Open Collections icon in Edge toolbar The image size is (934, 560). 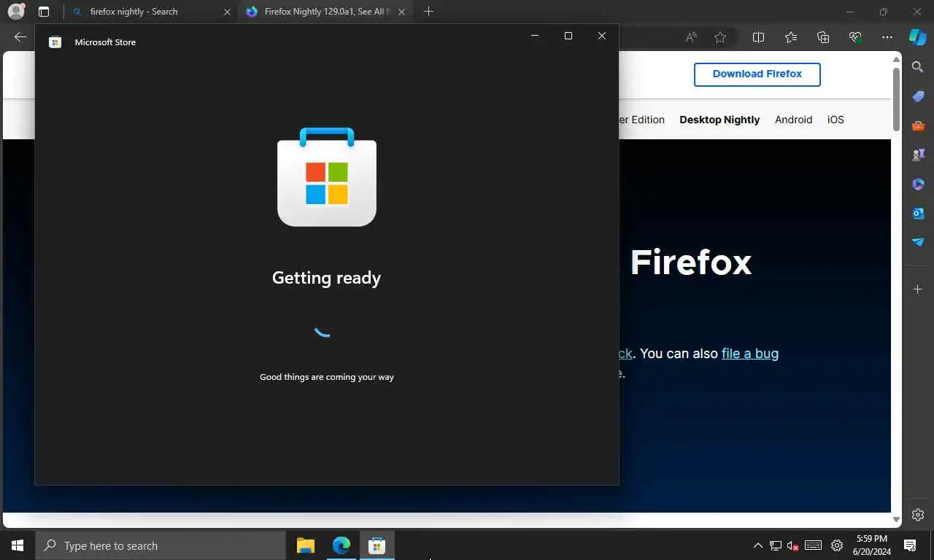(823, 37)
